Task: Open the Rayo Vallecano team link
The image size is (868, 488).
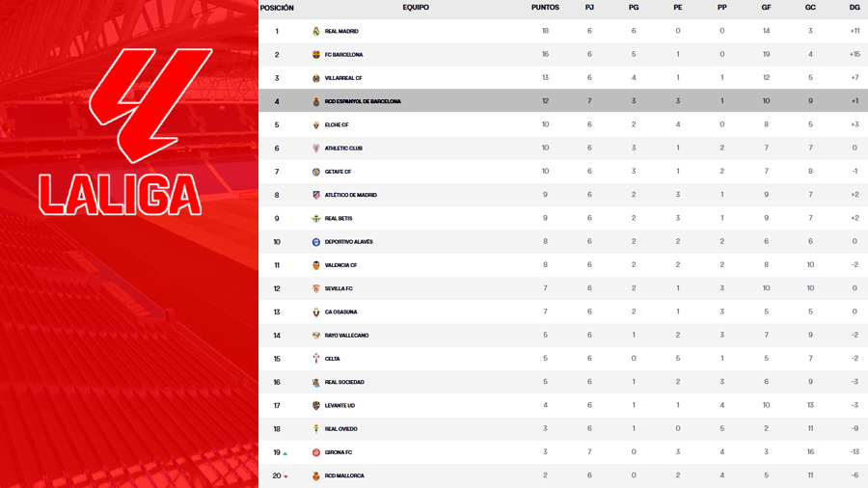Action: click(346, 336)
